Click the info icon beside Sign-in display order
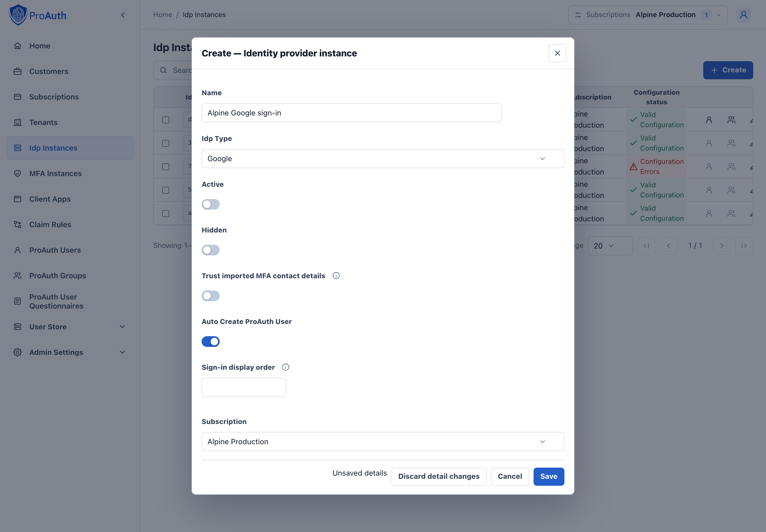Image resolution: width=766 pixels, height=532 pixels. (286, 367)
